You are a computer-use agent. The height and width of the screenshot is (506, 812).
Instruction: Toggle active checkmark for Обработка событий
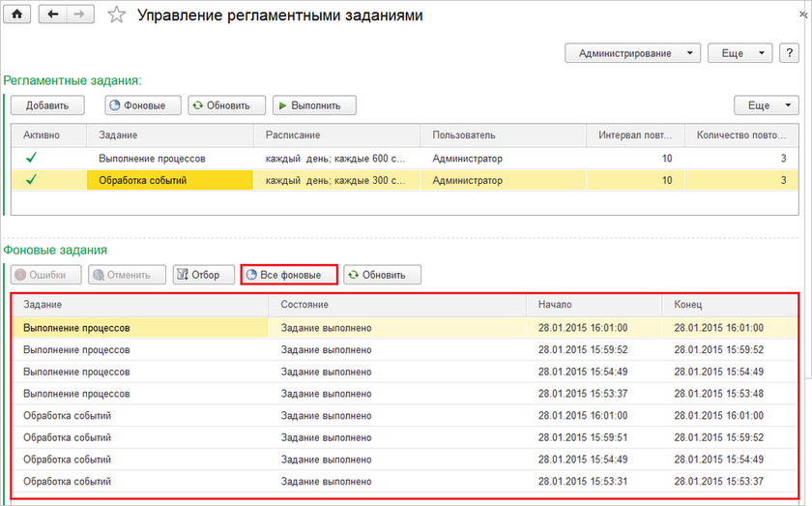tap(31, 180)
